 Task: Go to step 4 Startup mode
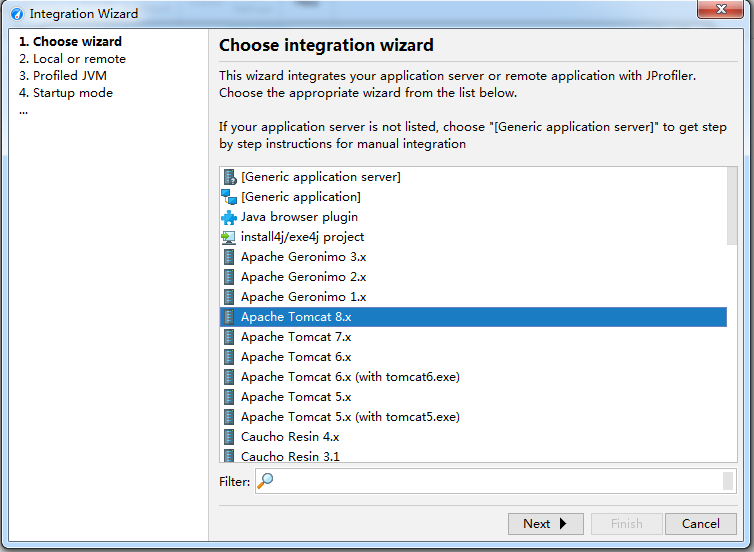(66, 93)
